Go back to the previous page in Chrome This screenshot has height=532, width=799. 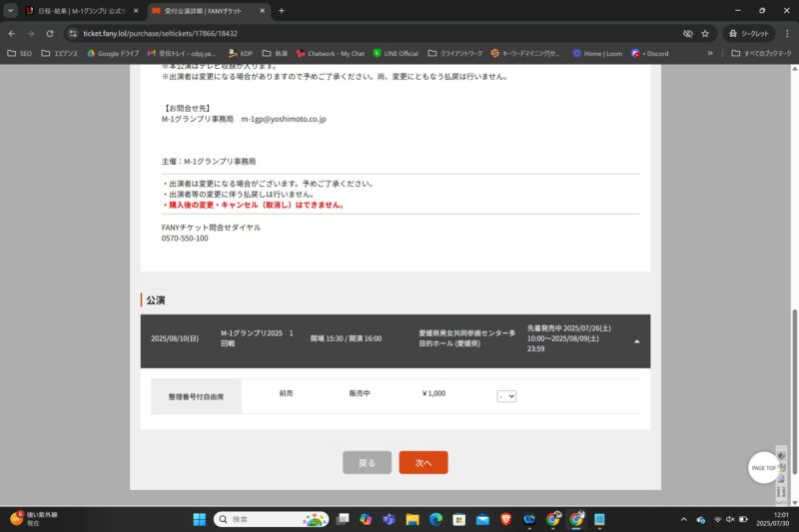pyautogui.click(x=12, y=34)
